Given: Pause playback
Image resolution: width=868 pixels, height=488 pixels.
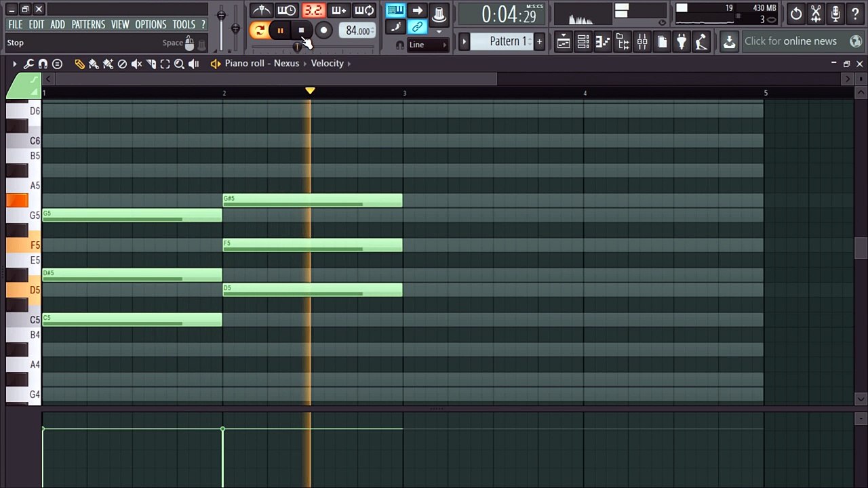Looking at the screenshot, I should (x=280, y=30).
